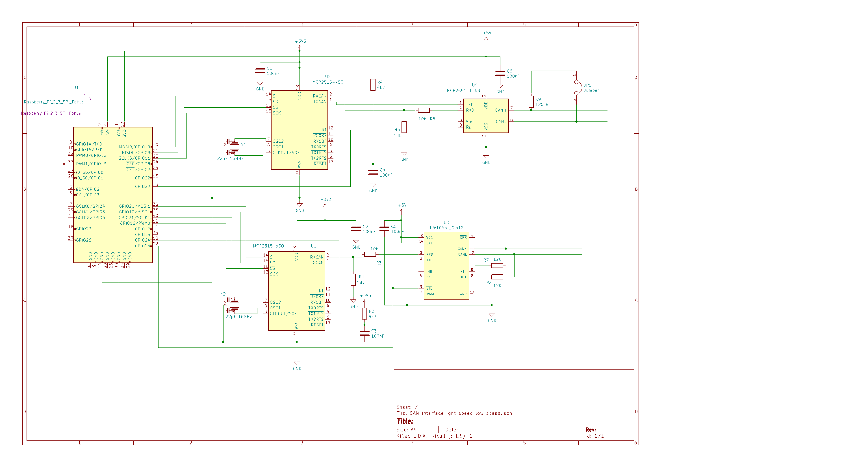Click the +3V3 power symbol above R2
Viewport: 868px width, 467px height.
364,299
